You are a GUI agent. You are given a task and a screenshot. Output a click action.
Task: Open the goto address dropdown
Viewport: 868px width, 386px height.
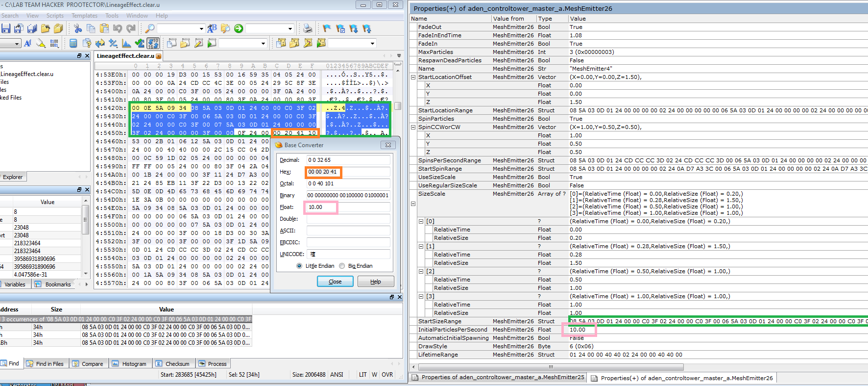(290, 28)
